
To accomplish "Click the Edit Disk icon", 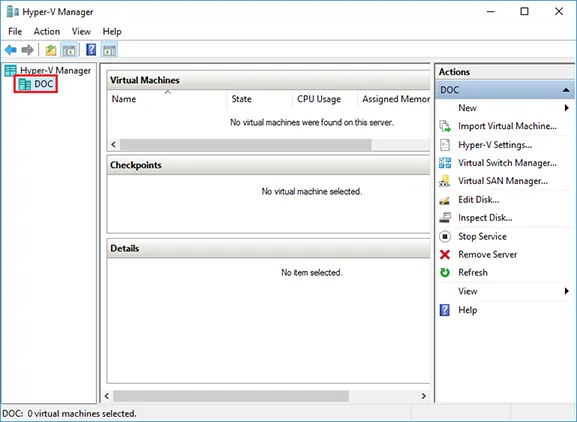I will tap(445, 200).
